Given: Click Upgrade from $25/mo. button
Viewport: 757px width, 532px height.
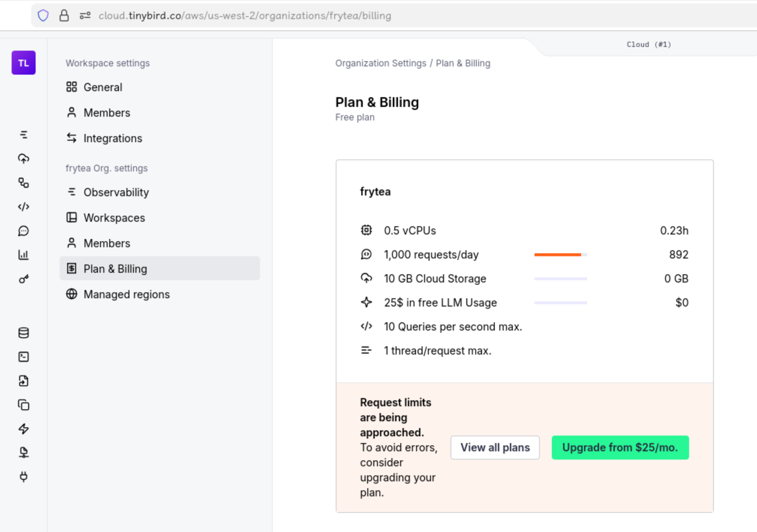Looking at the screenshot, I should tap(620, 447).
